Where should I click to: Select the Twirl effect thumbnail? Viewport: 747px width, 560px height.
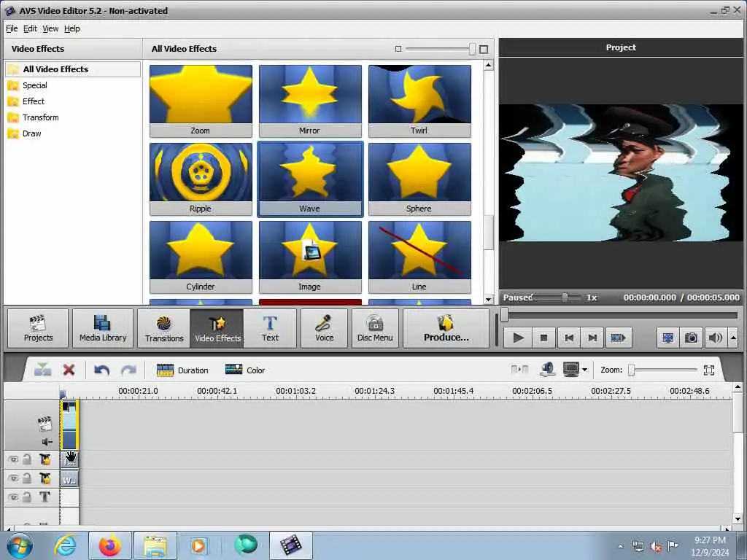419,101
